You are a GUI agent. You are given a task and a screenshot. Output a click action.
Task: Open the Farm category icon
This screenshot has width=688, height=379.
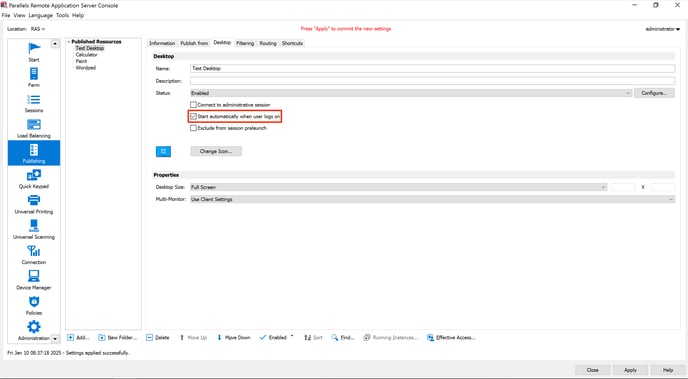point(34,77)
